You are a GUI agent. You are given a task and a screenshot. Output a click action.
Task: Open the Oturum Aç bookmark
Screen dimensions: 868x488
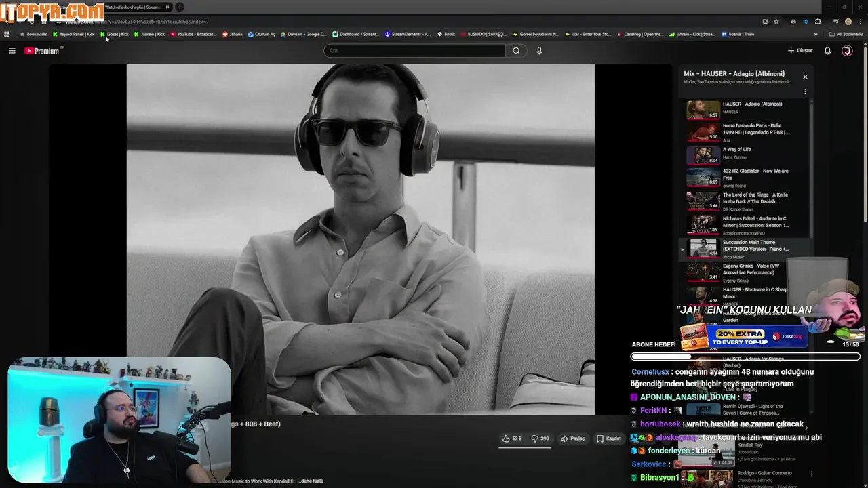coord(262,34)
